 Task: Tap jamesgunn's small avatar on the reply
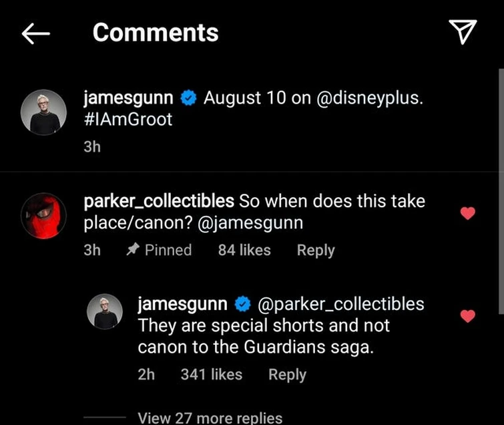[x=106, y=312]
